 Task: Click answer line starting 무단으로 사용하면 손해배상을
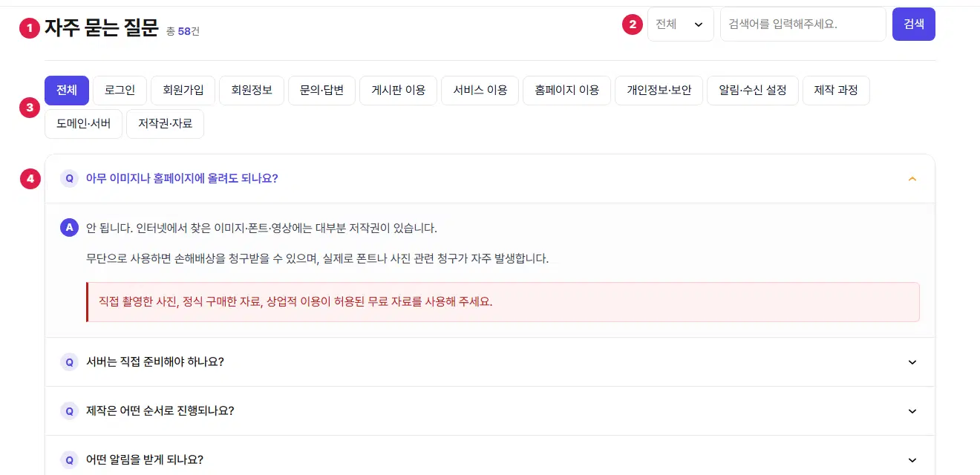coord(317,259)
